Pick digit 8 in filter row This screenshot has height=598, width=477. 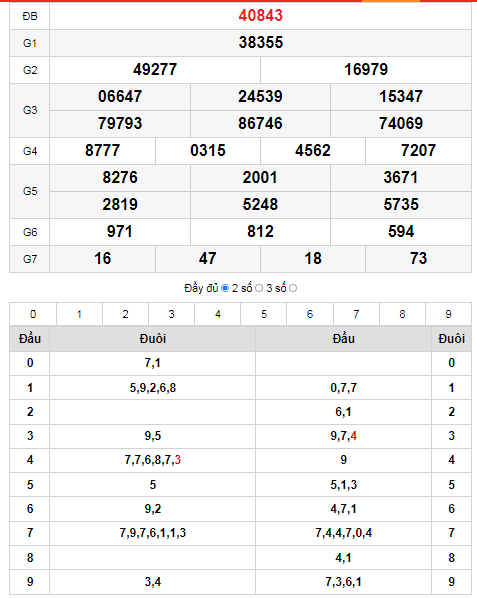402,314
